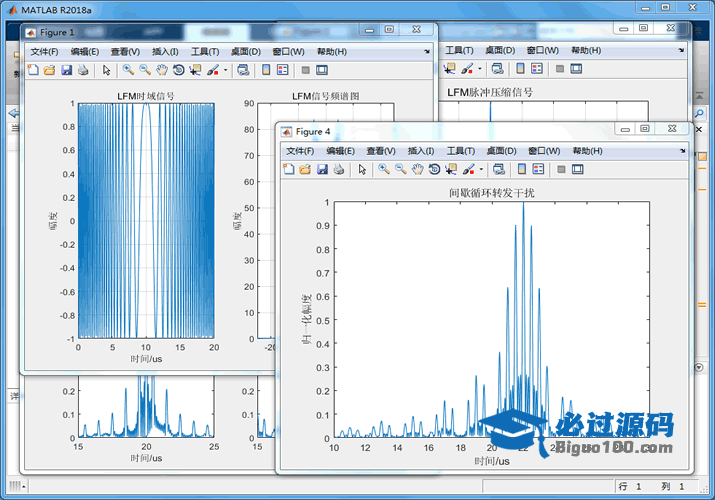Open the 文件(F) menu in Figure 1
This screenshot has width=715, height=500.
coord(44,51)
